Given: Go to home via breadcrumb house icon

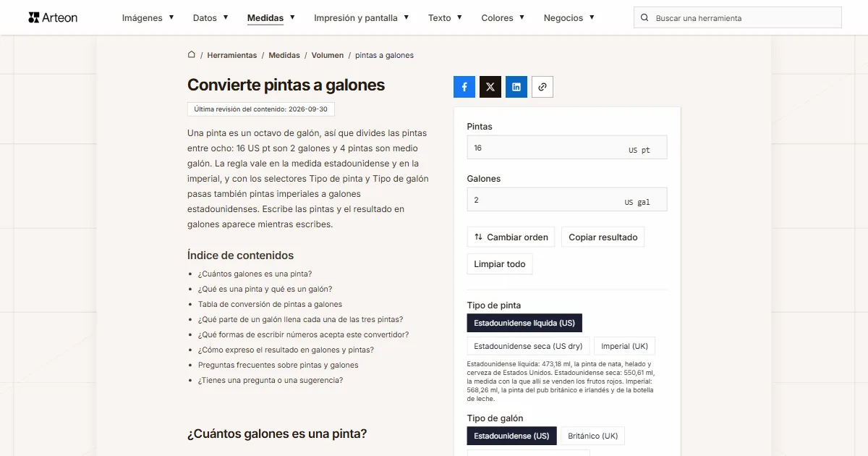Looking at the screenshot, I should (x=192, y=54).
